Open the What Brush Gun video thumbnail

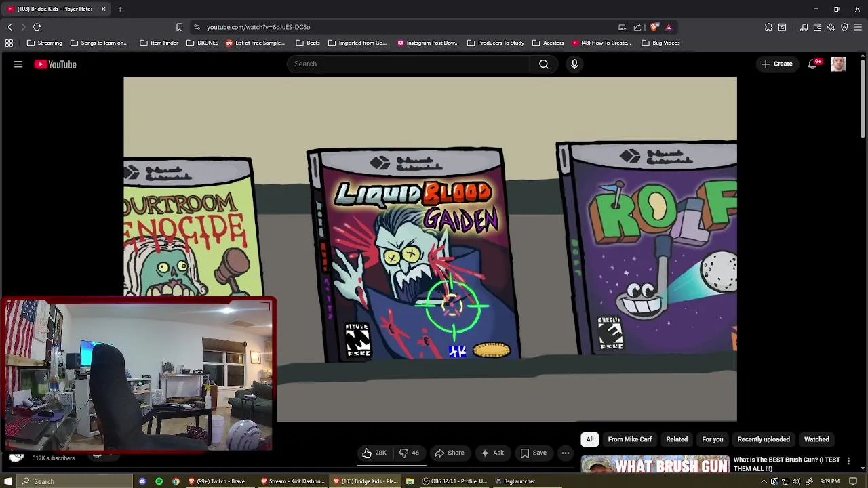(655, 465)
